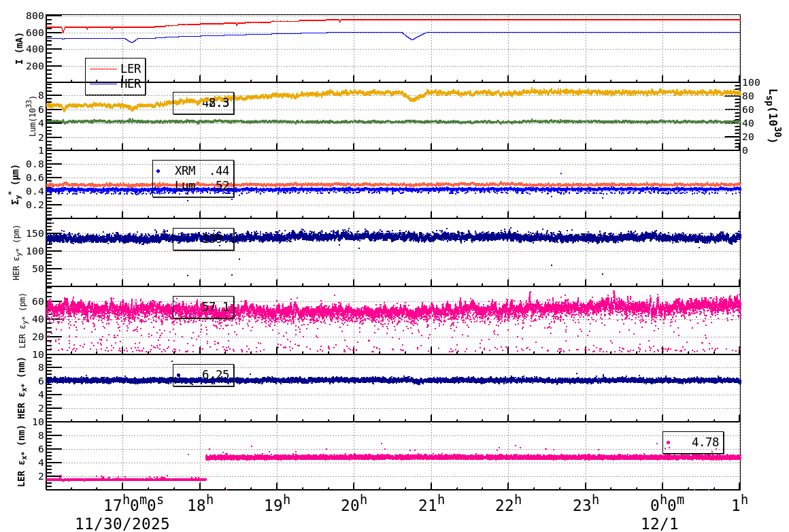The width and height of the screenshot is (789, 532).
Task: Click the luminosity value box in Lum panel
Action: point(203,103)
